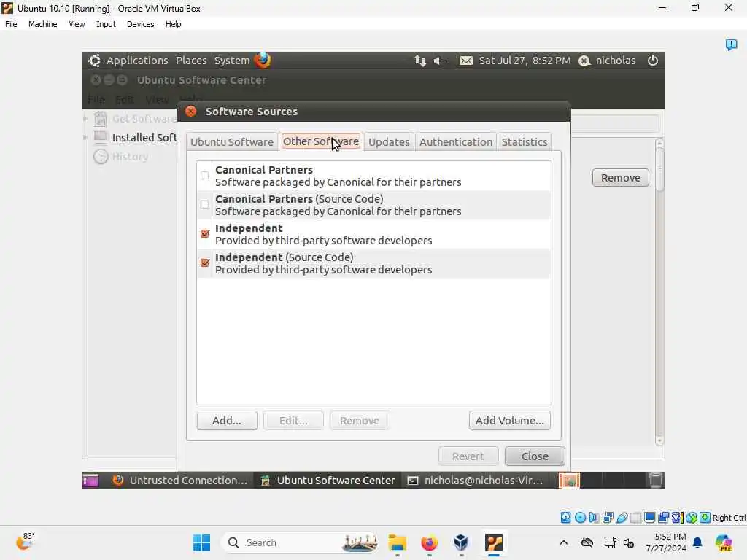Open the Statistics tab
Viewport: 747px width, 560px height.
pyautogui.click(x=525, y=142)
